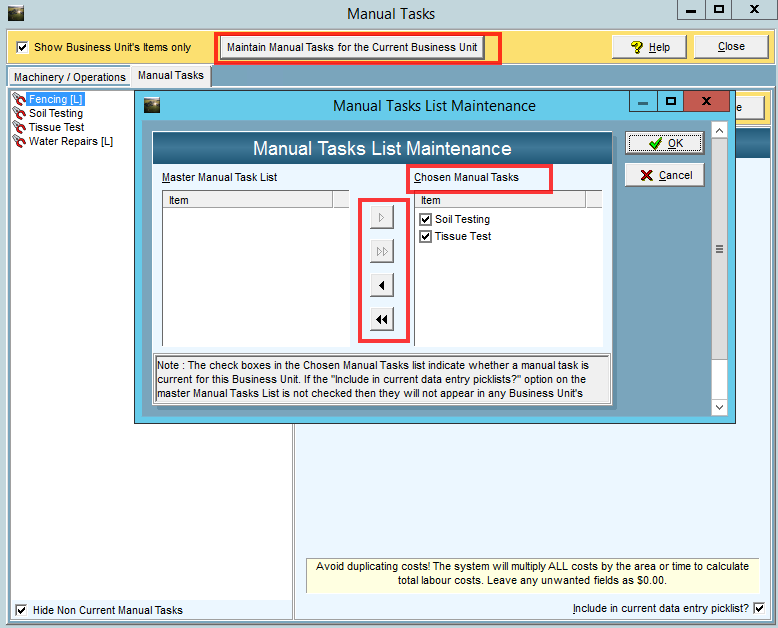Uncheck Soil Testing in Chosen Manual Tasks
Image resolution: width=778 pixels, height=628 pixels.
tap(426, 219)
